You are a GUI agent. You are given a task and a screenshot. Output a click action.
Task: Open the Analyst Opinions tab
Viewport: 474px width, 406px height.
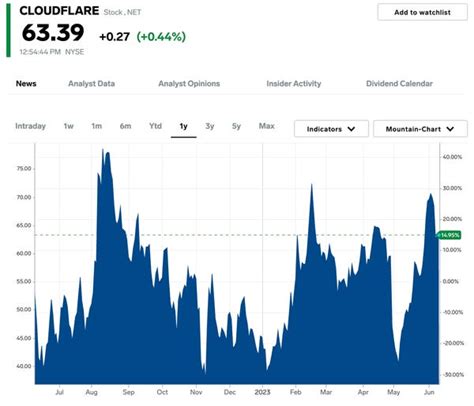click(x=189, y=84)
